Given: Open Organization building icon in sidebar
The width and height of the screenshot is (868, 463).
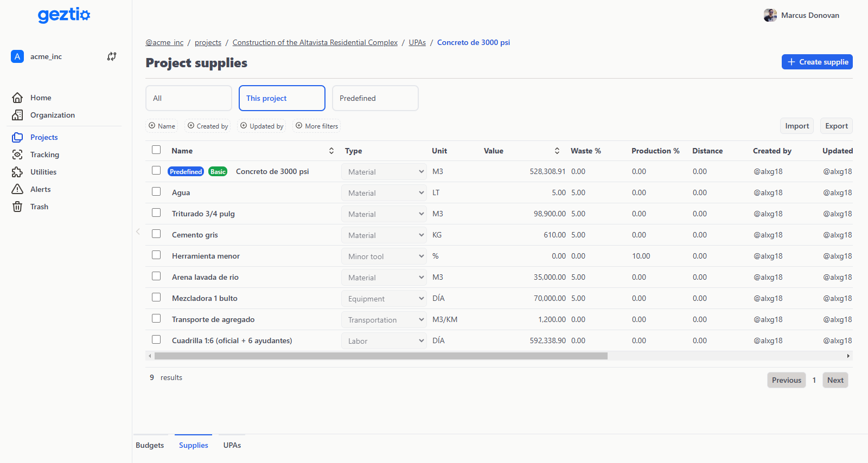Looking at the screenshot, I should 17,115.
